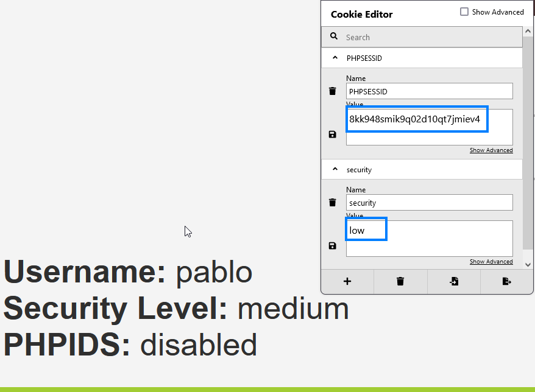Edit the PHPSESSID Name field
Screen dimensions: 535x392
pyautogui.click(x=429, y=91)
